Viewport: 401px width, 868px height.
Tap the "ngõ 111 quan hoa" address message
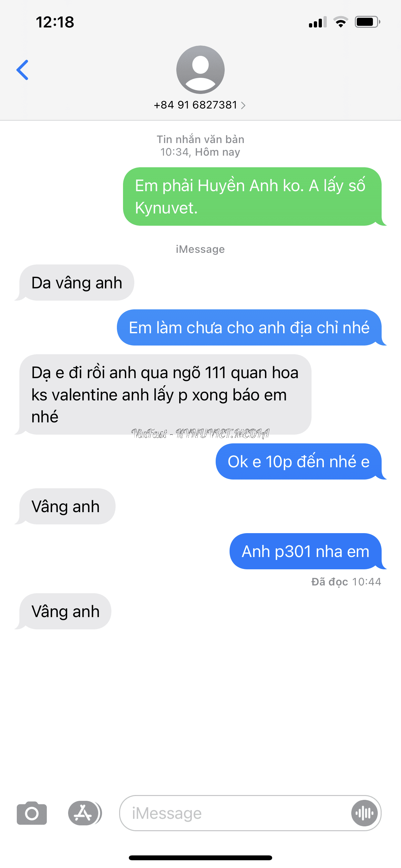163,394
